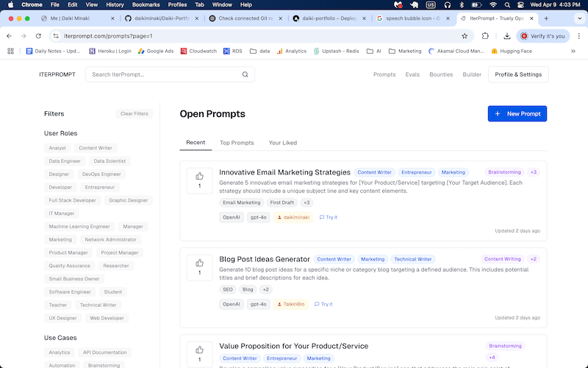
Task: Show hidden bookmarks with the chevron
Action: point(573,51)
